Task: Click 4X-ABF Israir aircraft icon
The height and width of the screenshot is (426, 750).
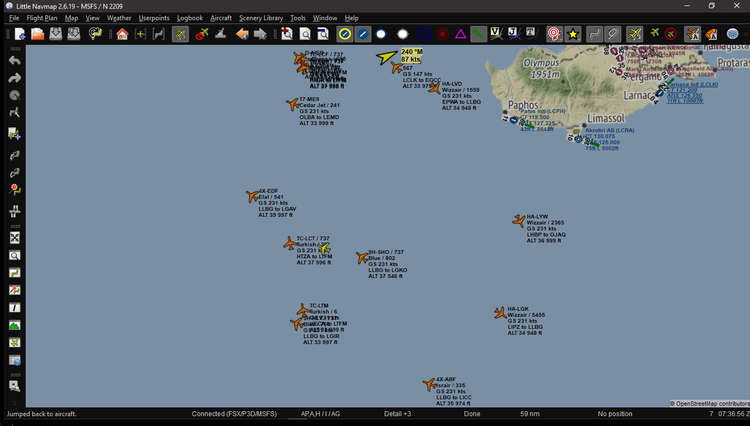Action: pyautogui.click(x=429, y=384)
